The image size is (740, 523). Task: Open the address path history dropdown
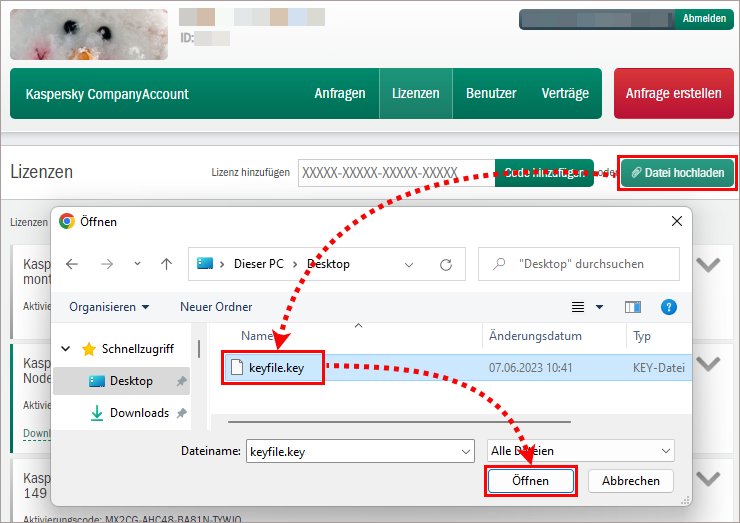(408, 264)
